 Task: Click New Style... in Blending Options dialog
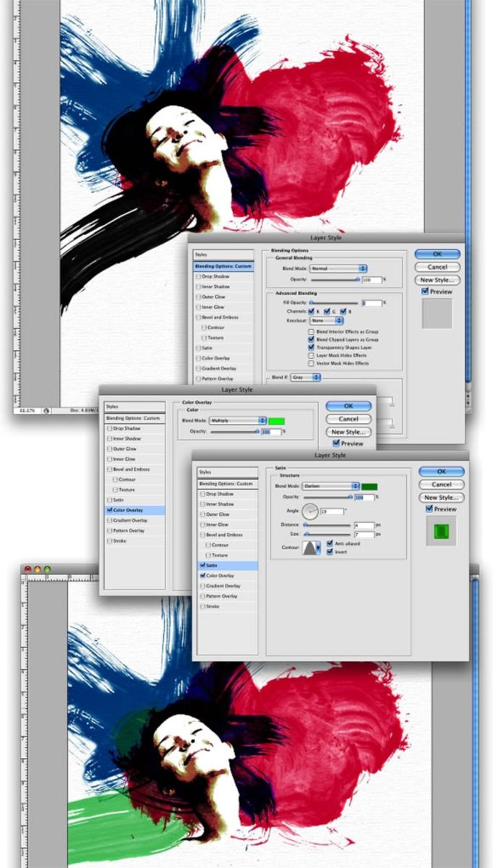coord(437,280)
